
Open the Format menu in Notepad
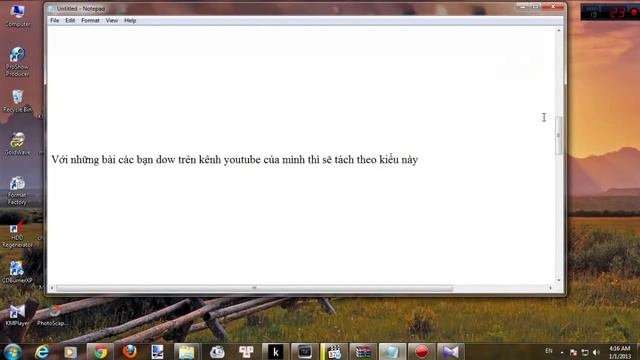pyautogui.click(x=90, y=20)
